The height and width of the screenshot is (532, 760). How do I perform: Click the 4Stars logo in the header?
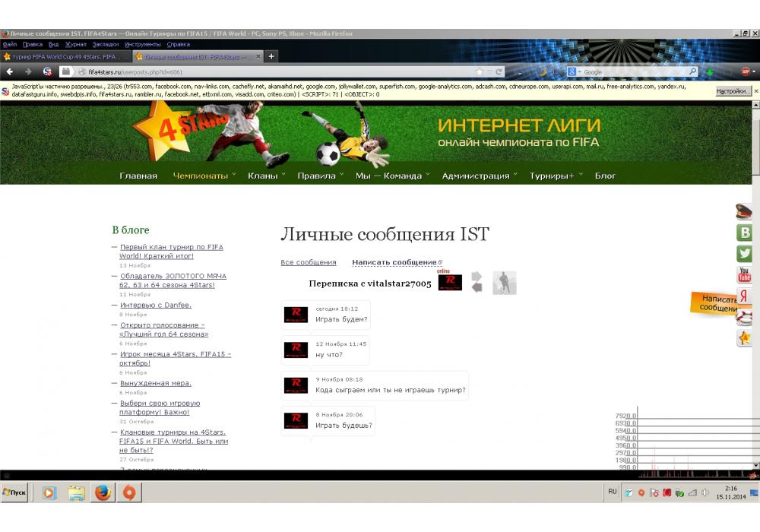point(179,131)
